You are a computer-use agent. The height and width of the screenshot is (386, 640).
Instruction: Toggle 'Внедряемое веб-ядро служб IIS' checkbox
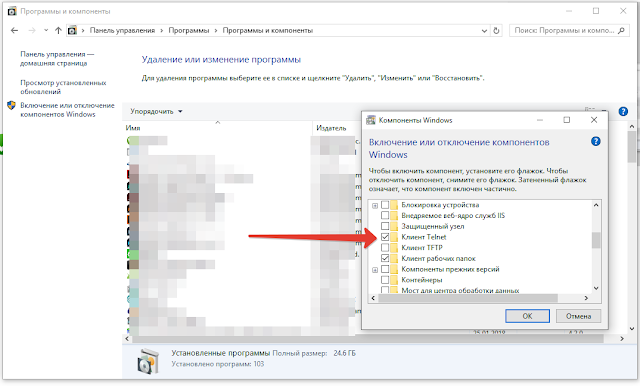385,215
